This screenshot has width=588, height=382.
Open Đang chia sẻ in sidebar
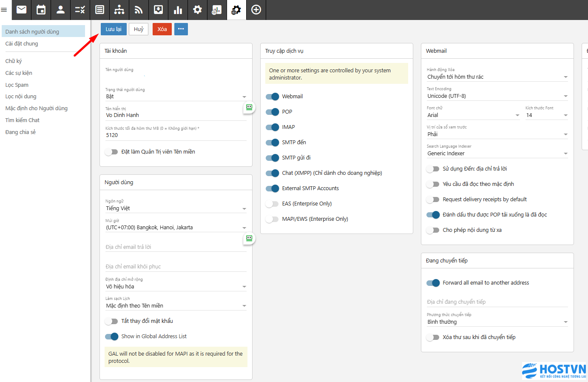[20, 132]
